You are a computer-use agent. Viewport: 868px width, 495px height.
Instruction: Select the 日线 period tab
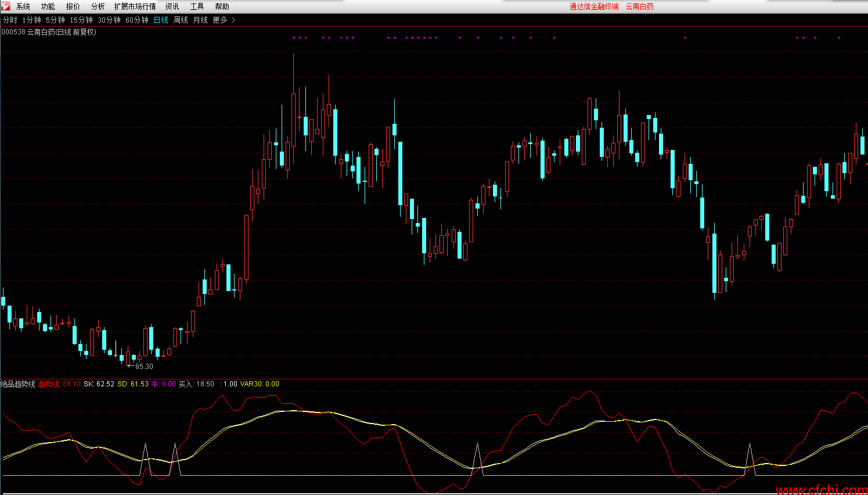(x=161, y=20)
